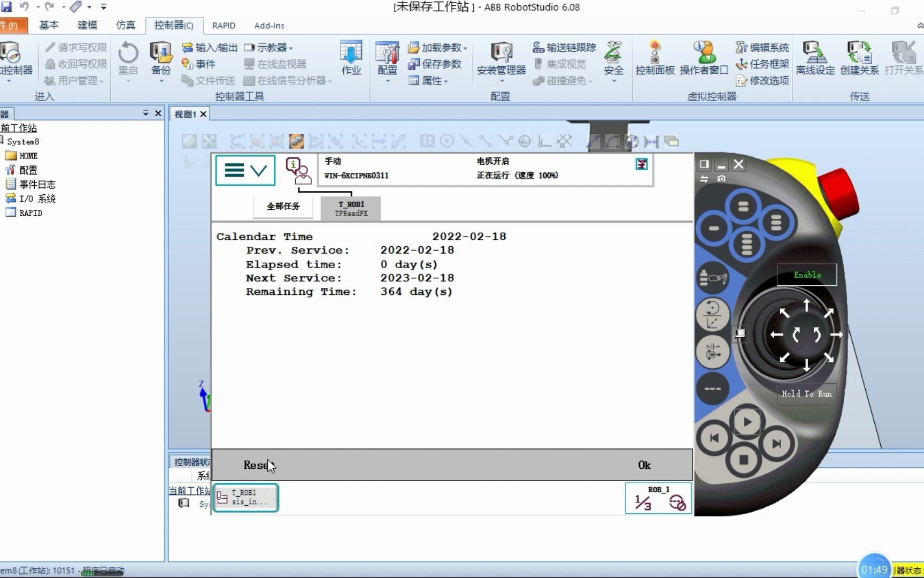Click the FlexPendant screenshot camera icon

click(x=721, y=178)
